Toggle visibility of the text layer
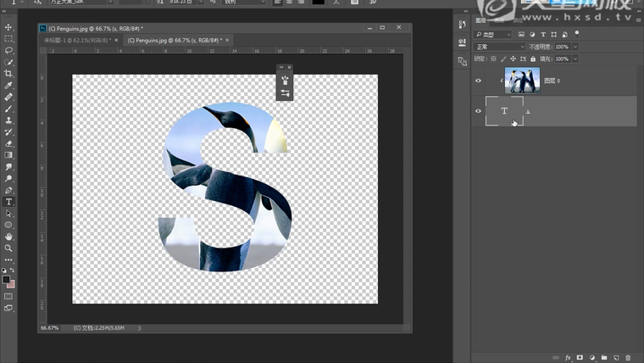 coord(479,111)
